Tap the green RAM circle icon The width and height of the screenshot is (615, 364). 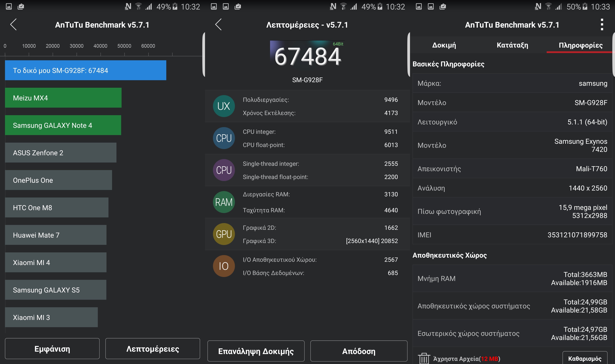[x=224, y=202]
